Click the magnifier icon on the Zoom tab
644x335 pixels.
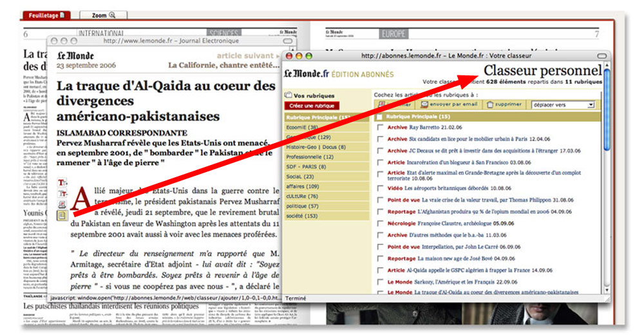(111, 15)
